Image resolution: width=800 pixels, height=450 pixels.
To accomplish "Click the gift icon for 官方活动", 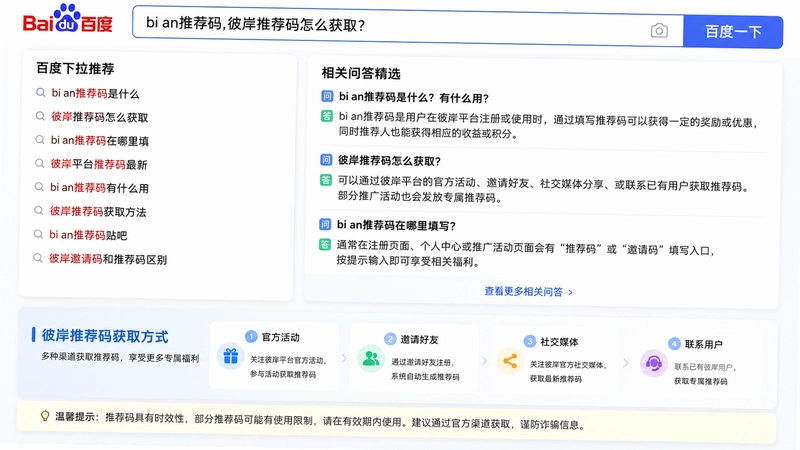I will pos(231,356).
